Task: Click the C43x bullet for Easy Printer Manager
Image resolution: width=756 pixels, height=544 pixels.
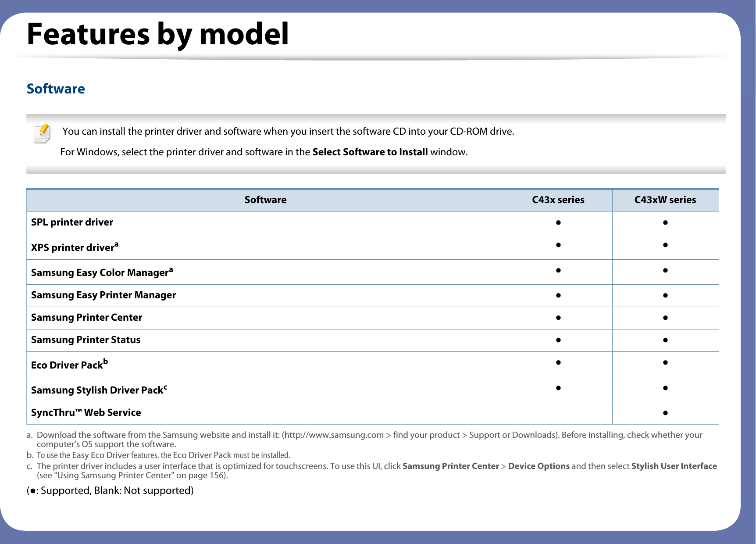Action: (x=558, y=295)
